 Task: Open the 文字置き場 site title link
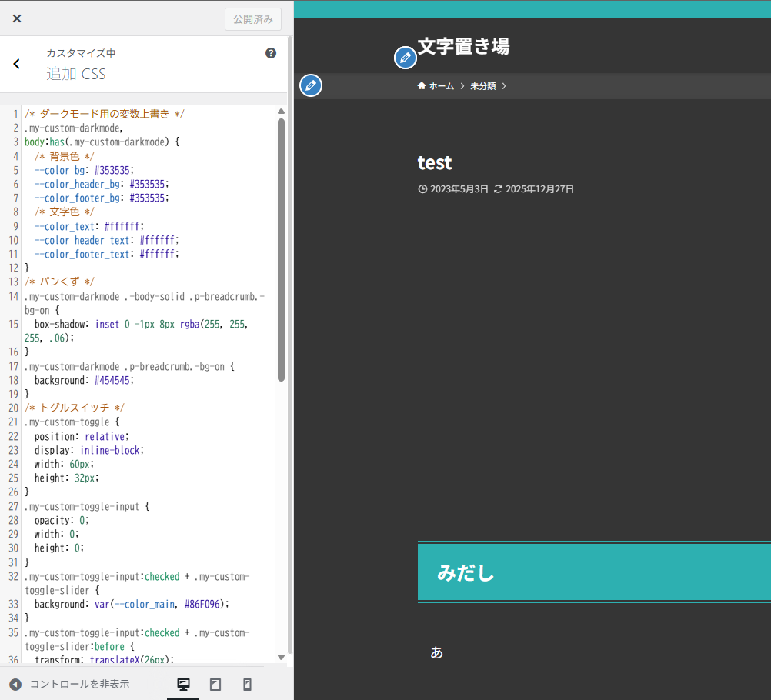[x=463, y=46]
